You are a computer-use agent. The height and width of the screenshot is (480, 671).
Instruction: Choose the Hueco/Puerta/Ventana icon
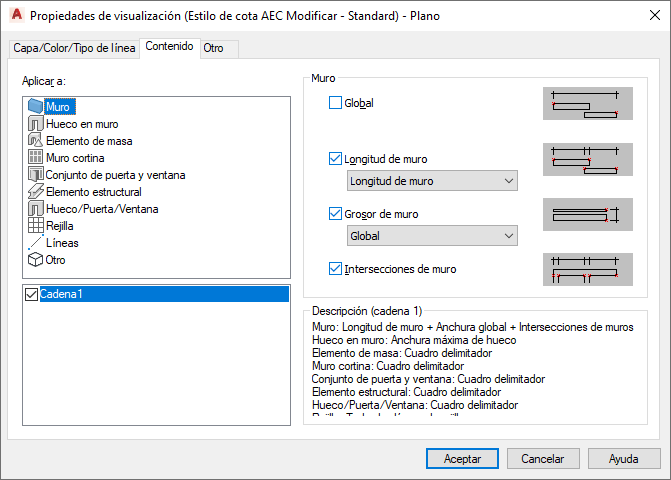coord(36,209)
